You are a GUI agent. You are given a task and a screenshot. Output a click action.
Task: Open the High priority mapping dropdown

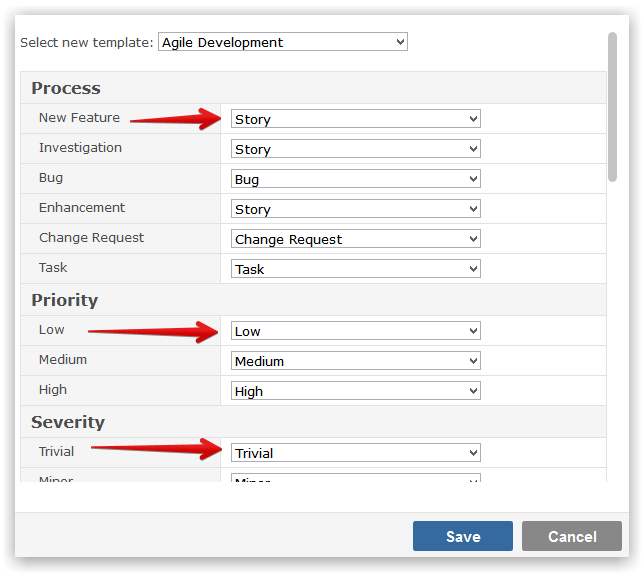point(356,391)
